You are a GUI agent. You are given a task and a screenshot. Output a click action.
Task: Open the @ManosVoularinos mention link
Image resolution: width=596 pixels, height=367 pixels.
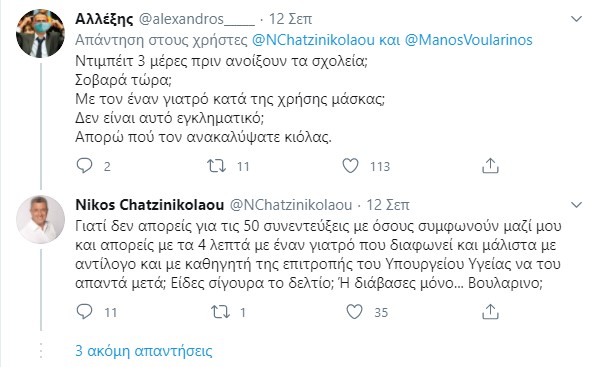pyautogui.click(x=468, y=40)
